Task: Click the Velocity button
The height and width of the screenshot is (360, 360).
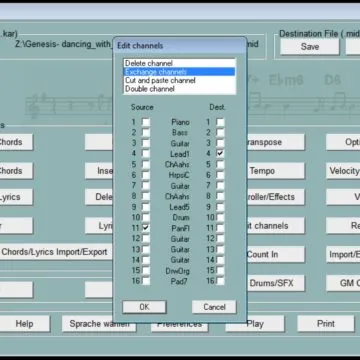Action: click(343, 171)
